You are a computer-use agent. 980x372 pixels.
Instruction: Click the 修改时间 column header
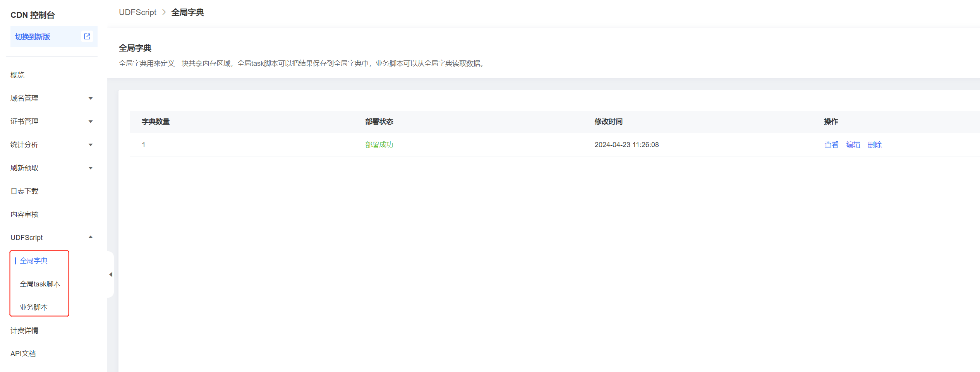(x=609, y=122)
